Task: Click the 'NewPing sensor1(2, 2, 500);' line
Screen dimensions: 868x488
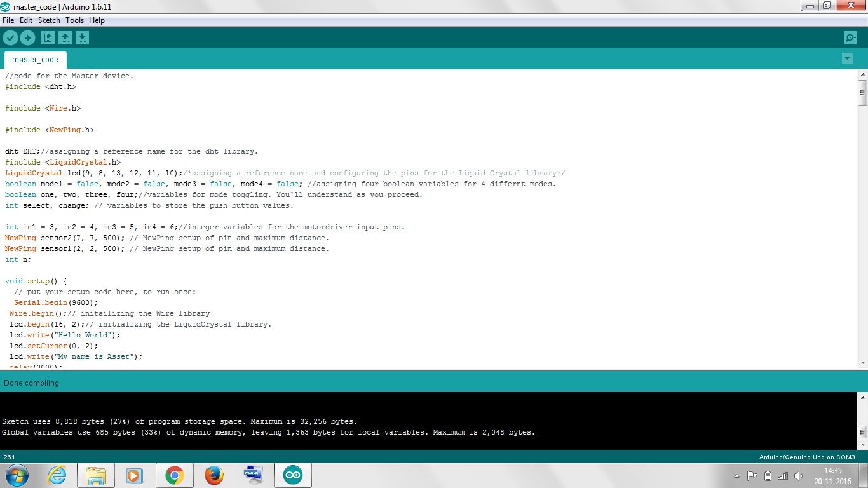Action: pyautogui.click(x=167, y=248)
